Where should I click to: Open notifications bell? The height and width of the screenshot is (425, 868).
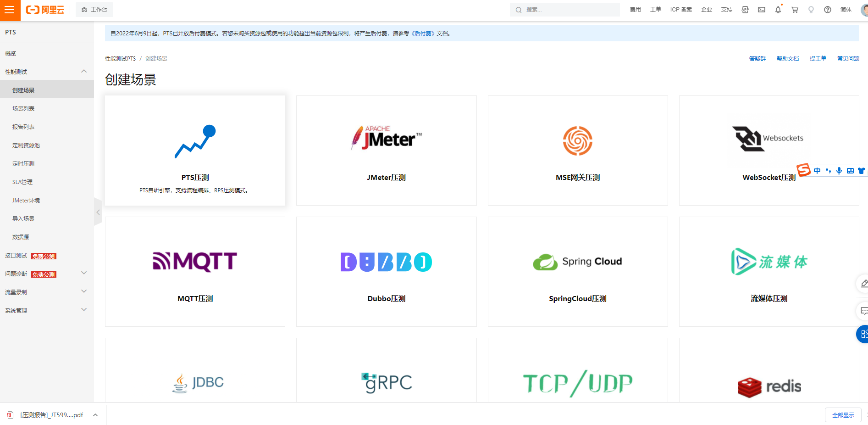coord(778,10)
